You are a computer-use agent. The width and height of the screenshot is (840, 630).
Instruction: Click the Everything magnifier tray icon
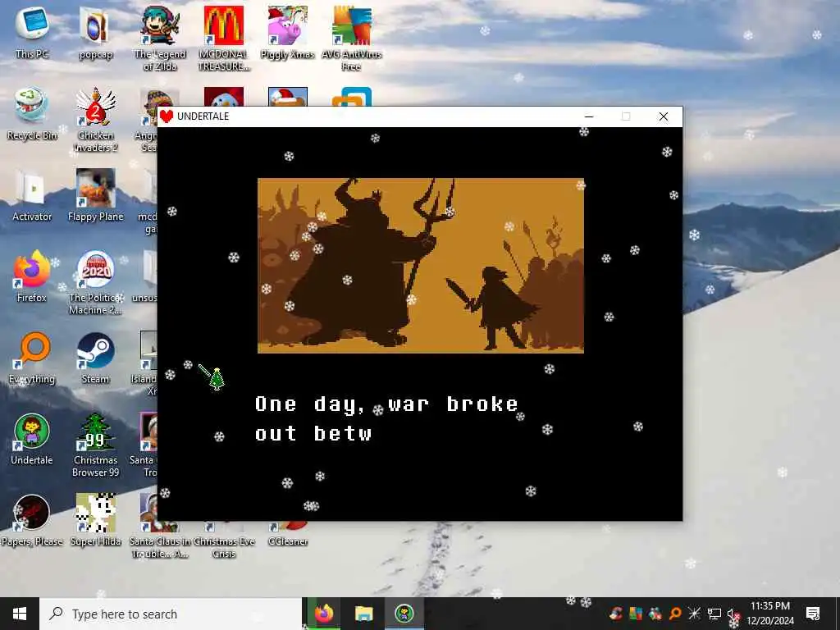pos(675,614)
